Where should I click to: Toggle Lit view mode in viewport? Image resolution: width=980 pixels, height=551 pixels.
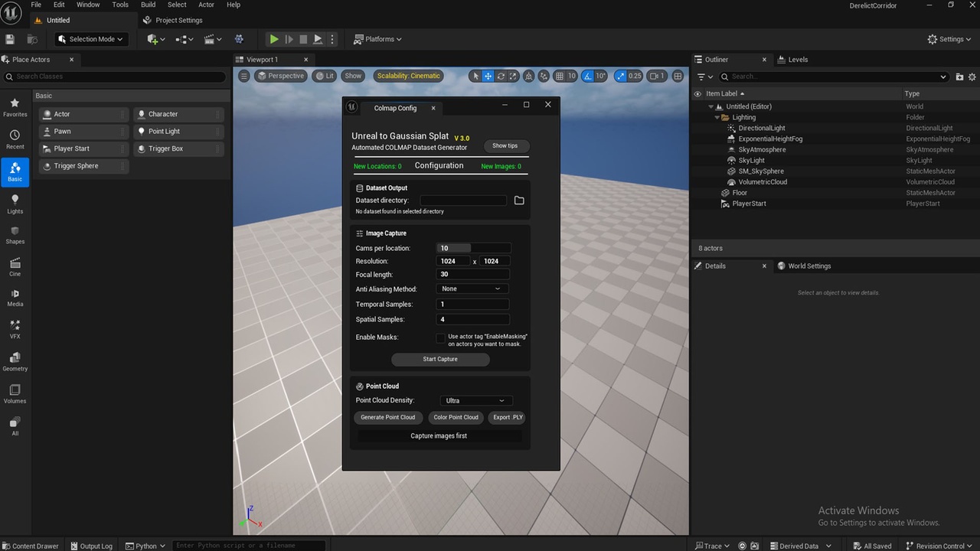pyautogui.click(x=325, y=76)
